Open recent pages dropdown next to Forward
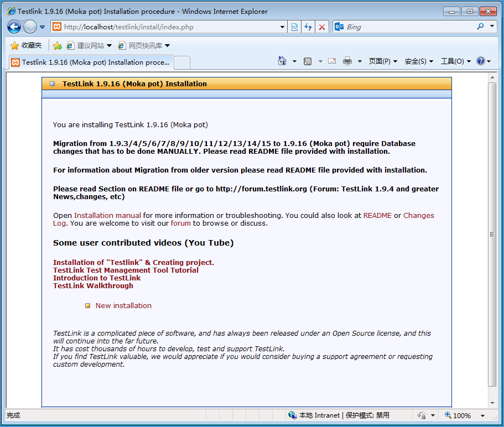Screen dimensions: 504x427 coord(42,27)
